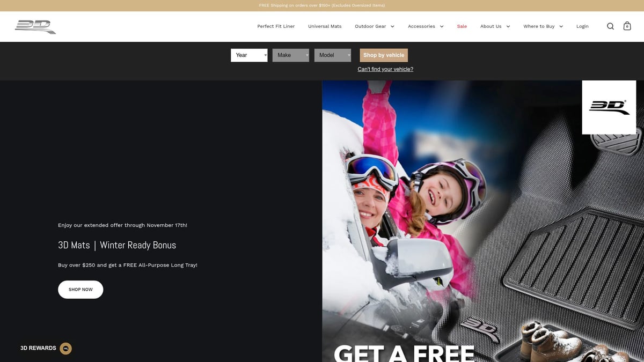Expand the About Us chevron
This screenshot has height=362, width=644.
(x=508, y=26)
